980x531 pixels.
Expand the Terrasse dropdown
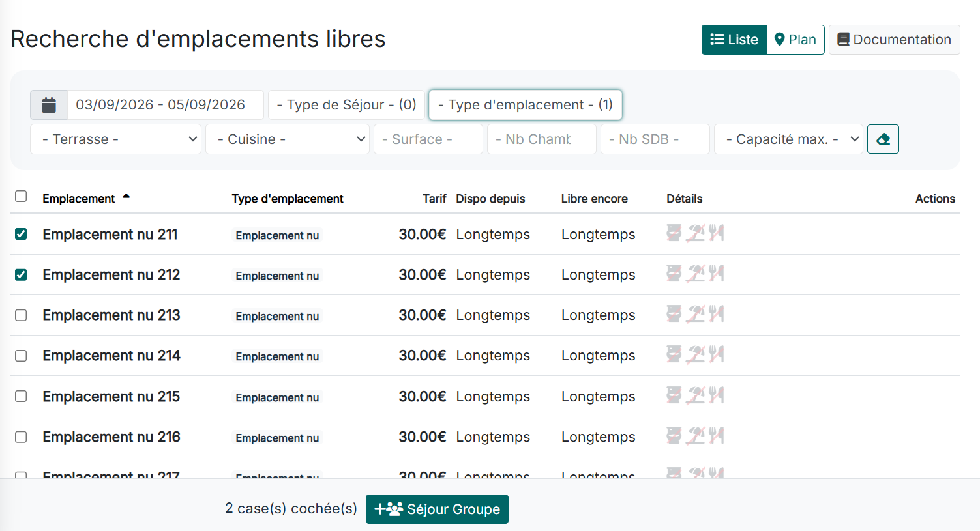[115, 139]
